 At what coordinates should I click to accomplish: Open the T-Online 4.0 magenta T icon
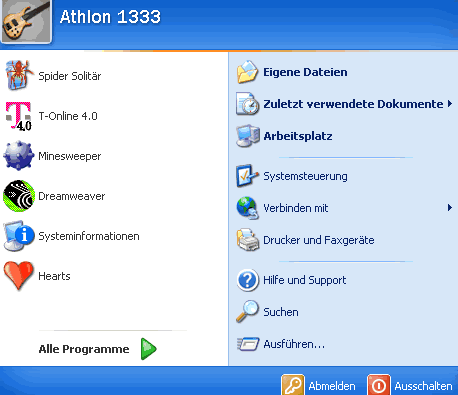[x=19, y=116]
